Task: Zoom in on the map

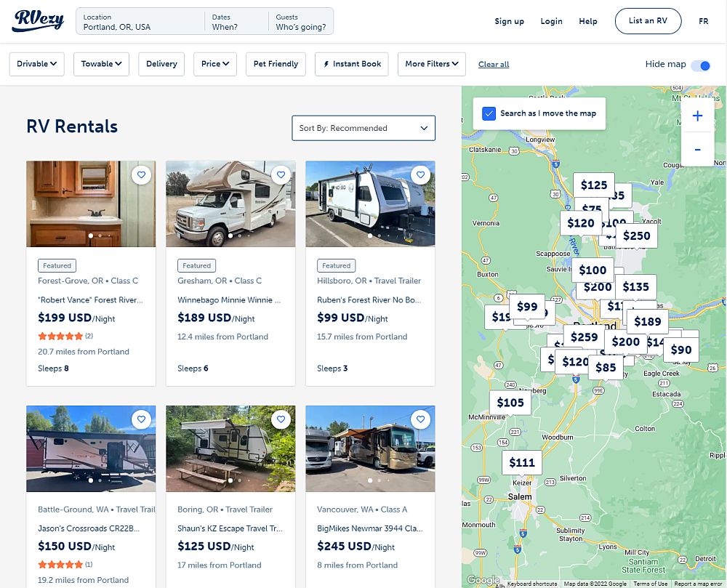Action: pyautogui.click(x=697, y=115)
